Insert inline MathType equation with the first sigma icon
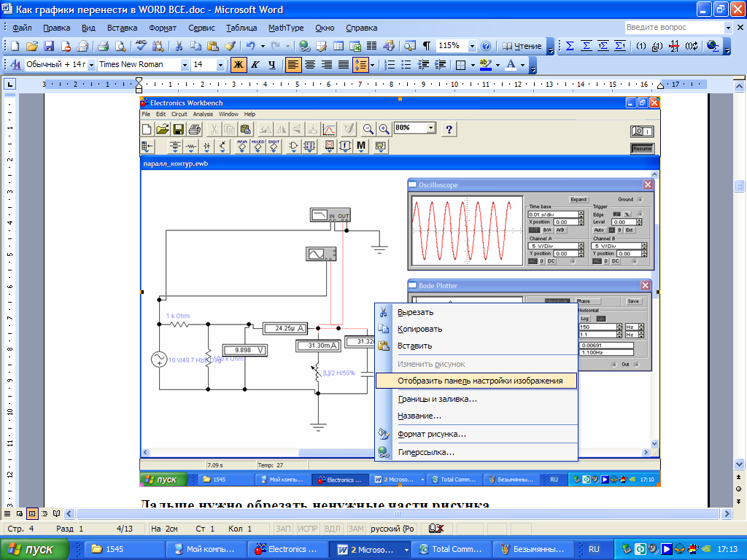747x560 pixels. pyautogui.click(x=569, y=46)
